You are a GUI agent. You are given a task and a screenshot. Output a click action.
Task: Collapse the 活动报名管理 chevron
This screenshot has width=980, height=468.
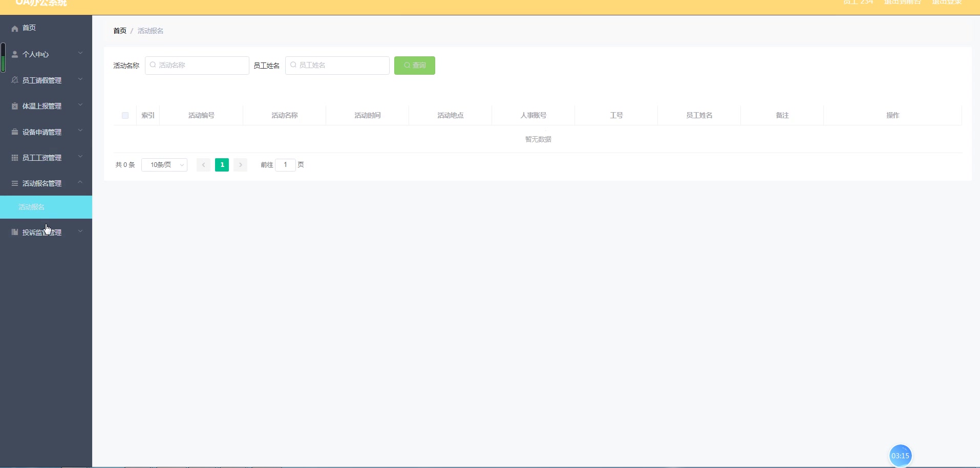pos(80,182)
